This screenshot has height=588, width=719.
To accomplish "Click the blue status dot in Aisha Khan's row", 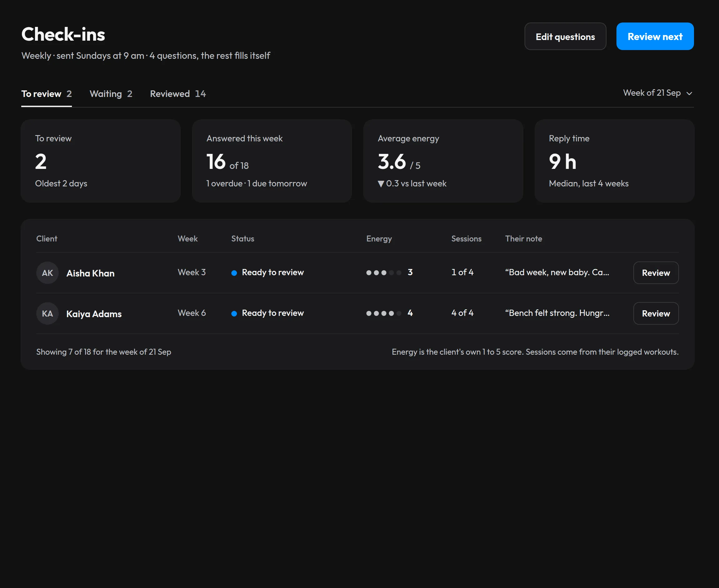I will (234, 273).
